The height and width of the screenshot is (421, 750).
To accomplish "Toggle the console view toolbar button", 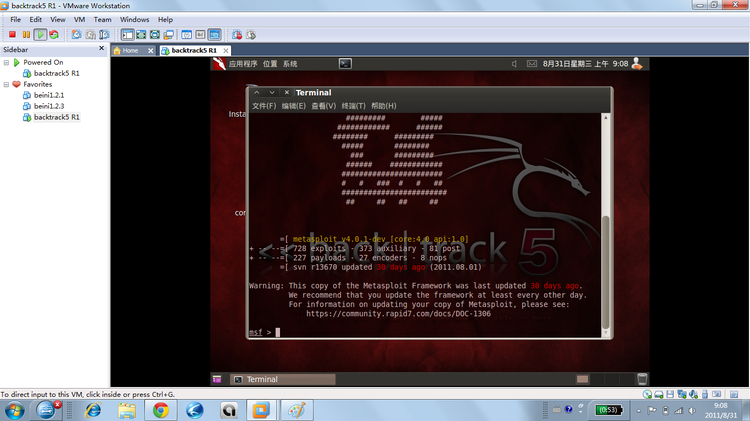I will [x=215, y=34].
